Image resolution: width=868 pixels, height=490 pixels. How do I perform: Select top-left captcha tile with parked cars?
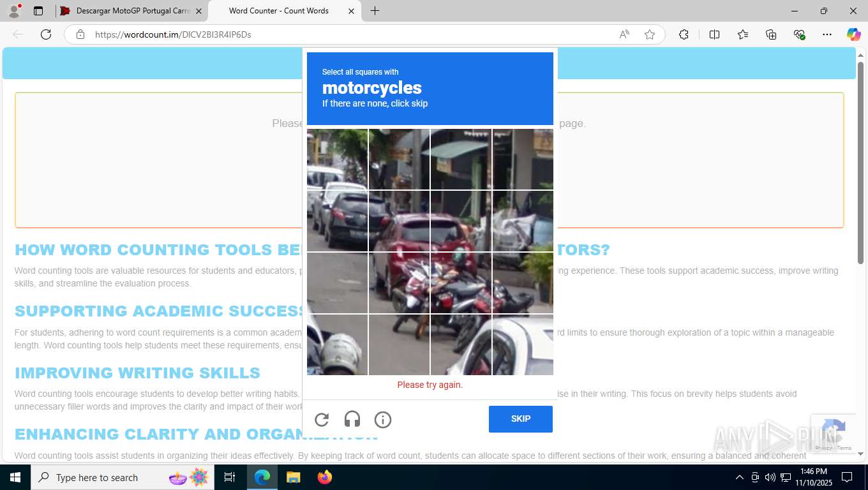click(x=337, y=159)
